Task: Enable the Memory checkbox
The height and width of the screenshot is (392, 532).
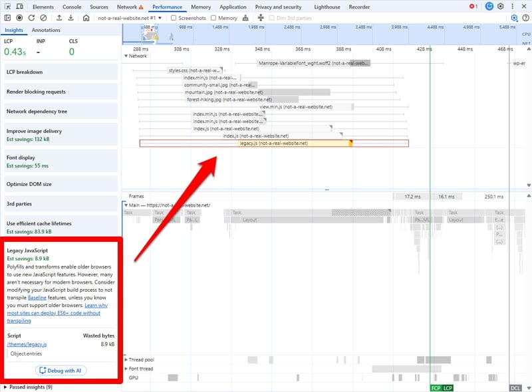Action: 214,19
